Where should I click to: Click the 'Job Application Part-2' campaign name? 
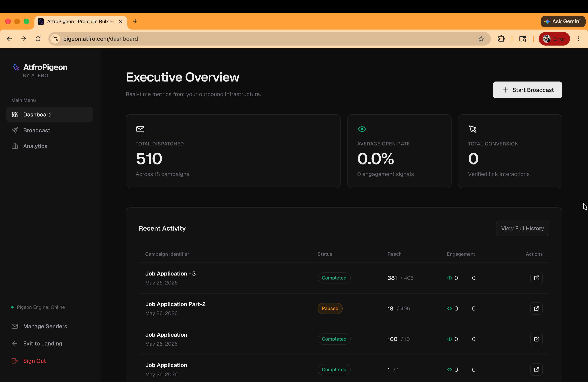[x=175, y=304]
